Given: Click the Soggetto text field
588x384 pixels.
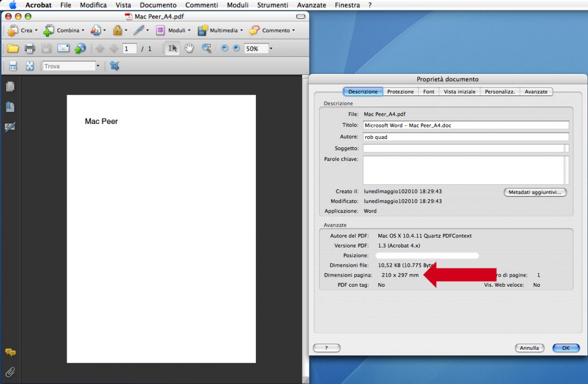Looking at the screenshot, I should (x=466, y=148).
